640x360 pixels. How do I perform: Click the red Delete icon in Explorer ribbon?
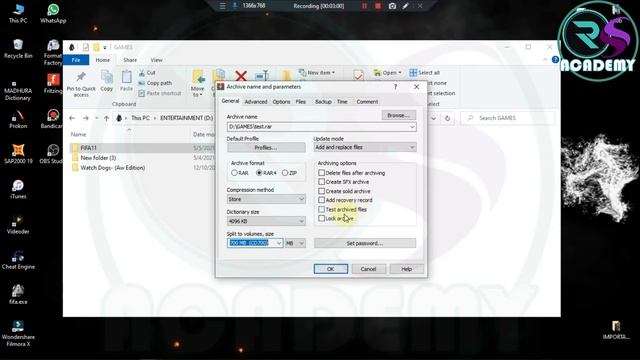(x=241, y=76)
